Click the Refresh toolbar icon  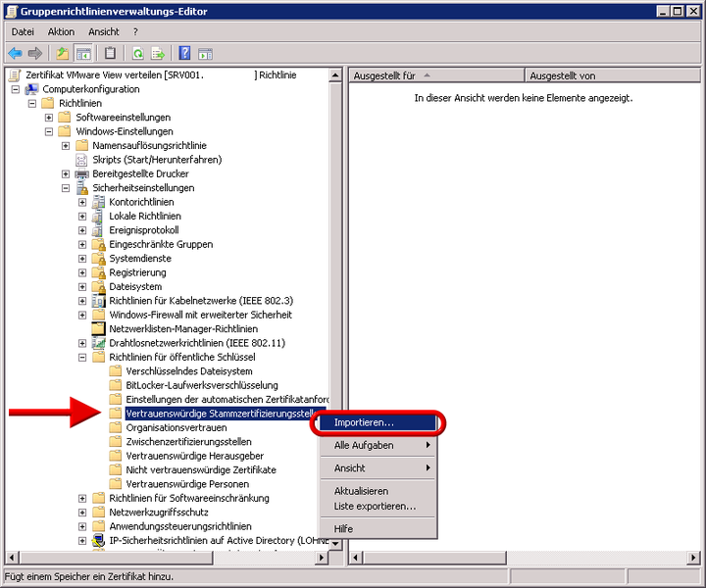(137, 53)
